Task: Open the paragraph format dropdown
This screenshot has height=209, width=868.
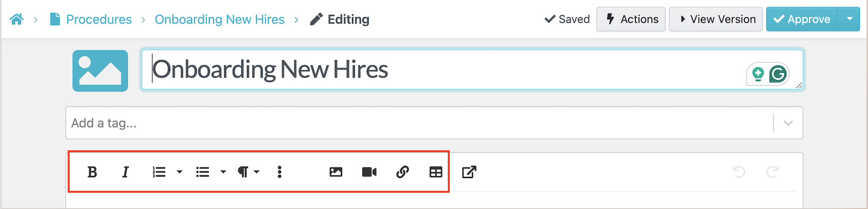Action: point(248,172)
